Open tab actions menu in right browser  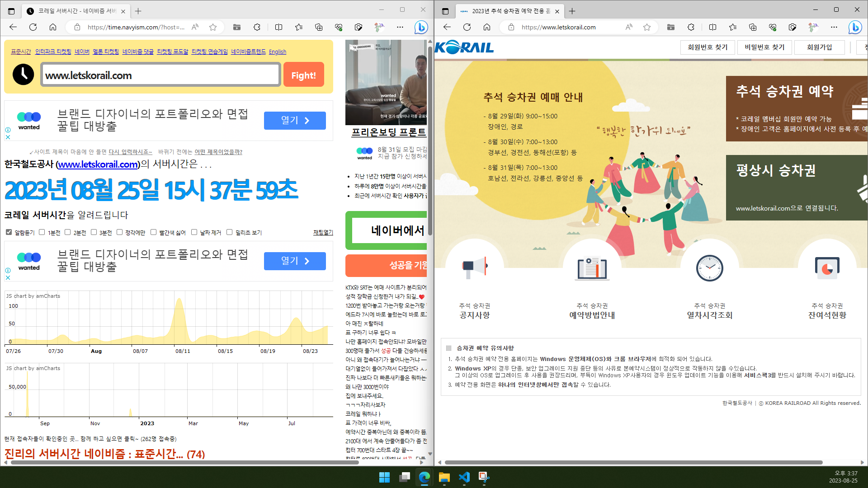(445, 11)
